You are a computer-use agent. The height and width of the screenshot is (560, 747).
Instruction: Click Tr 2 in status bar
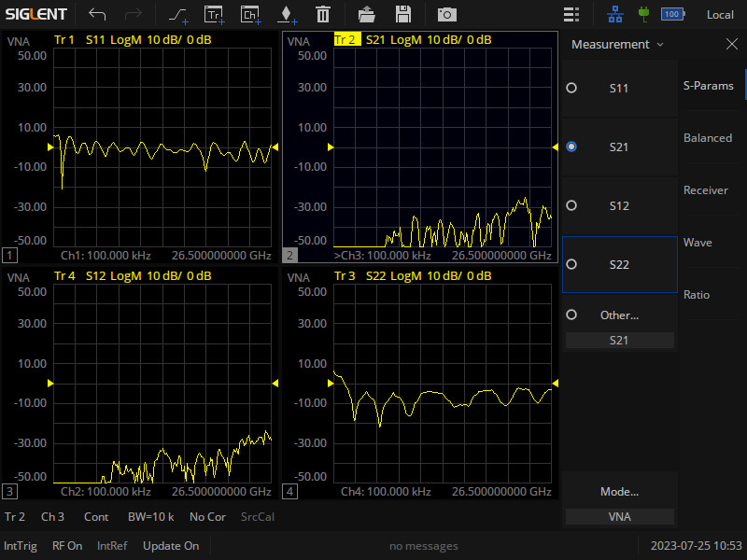tap(15, 517)
